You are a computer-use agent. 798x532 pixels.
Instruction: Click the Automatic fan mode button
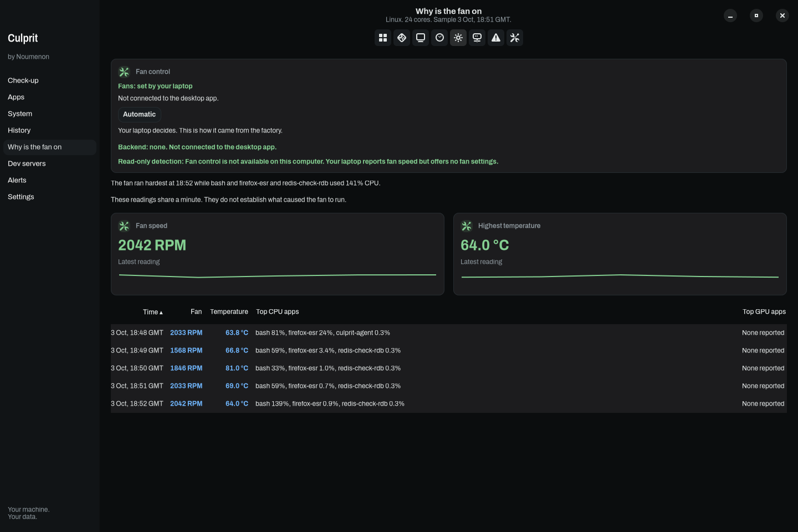pyautogui.click(x=139, y=114)
